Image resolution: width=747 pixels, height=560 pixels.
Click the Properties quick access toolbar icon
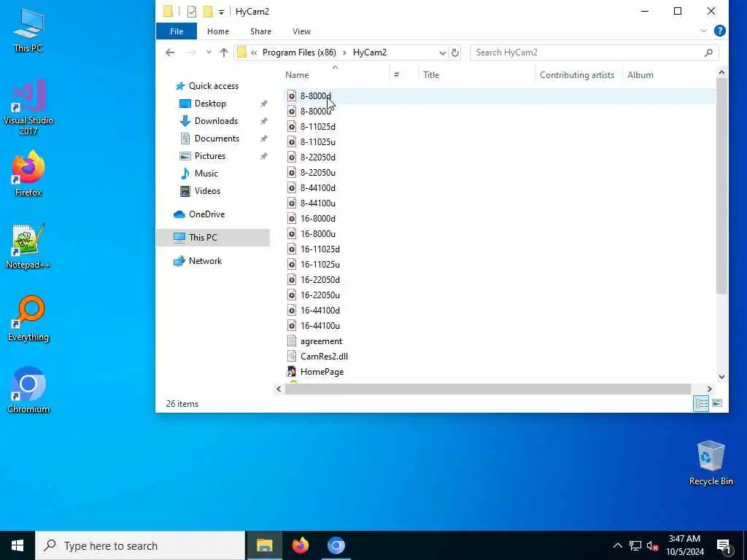192,12
